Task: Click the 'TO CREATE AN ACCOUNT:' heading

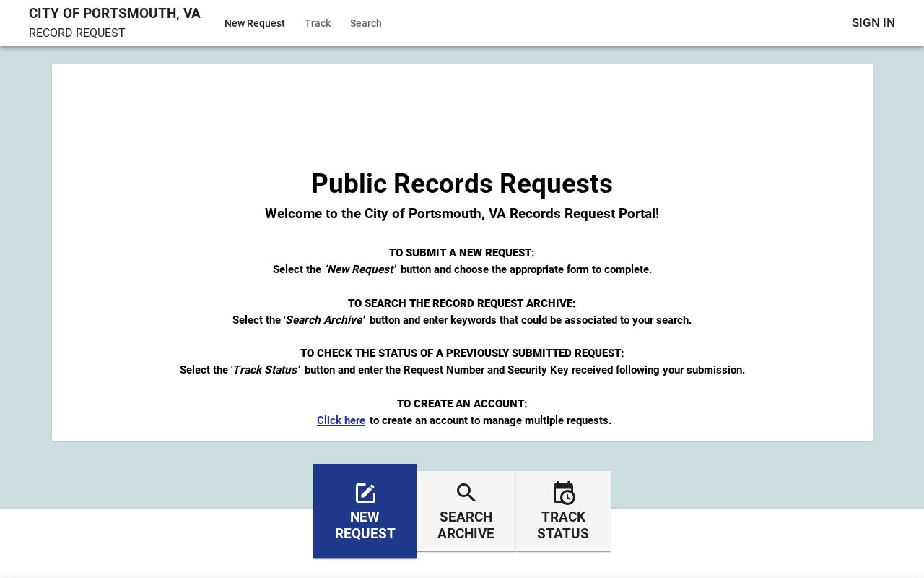Action: pos(462,404)
